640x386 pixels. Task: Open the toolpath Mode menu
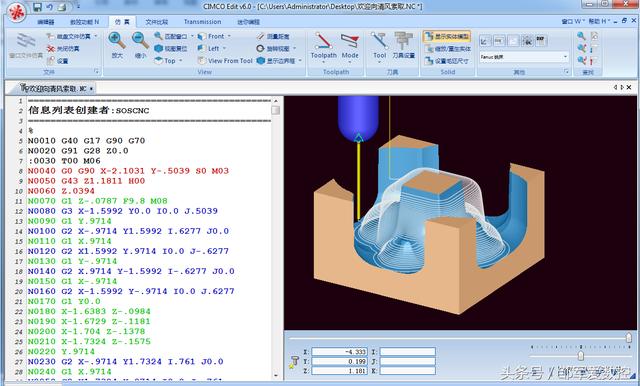[350, 48]
